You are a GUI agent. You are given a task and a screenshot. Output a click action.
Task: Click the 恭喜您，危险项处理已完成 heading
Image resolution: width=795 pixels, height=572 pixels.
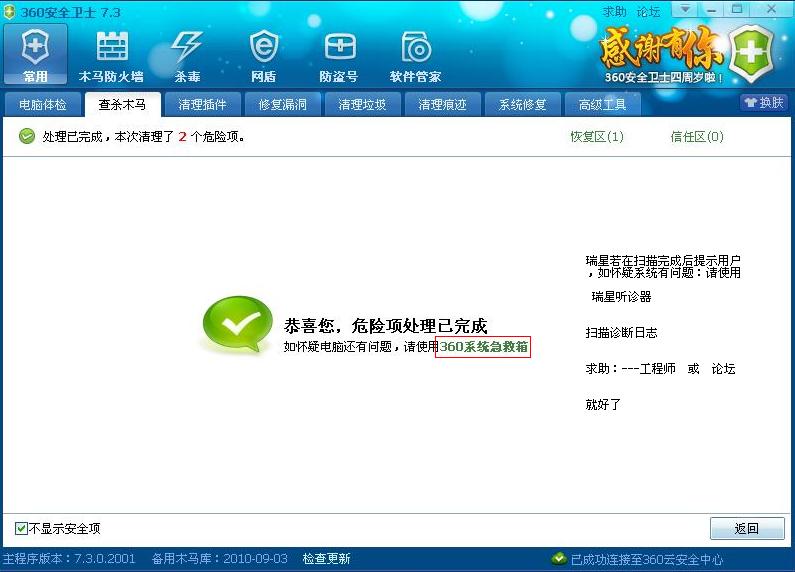[x=386, y=326]
